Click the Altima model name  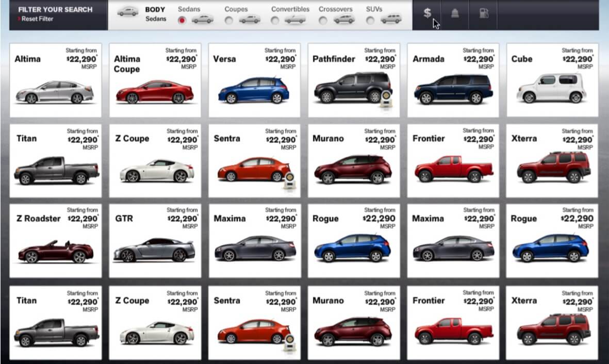pyautogui.click(x=27, y=59)
